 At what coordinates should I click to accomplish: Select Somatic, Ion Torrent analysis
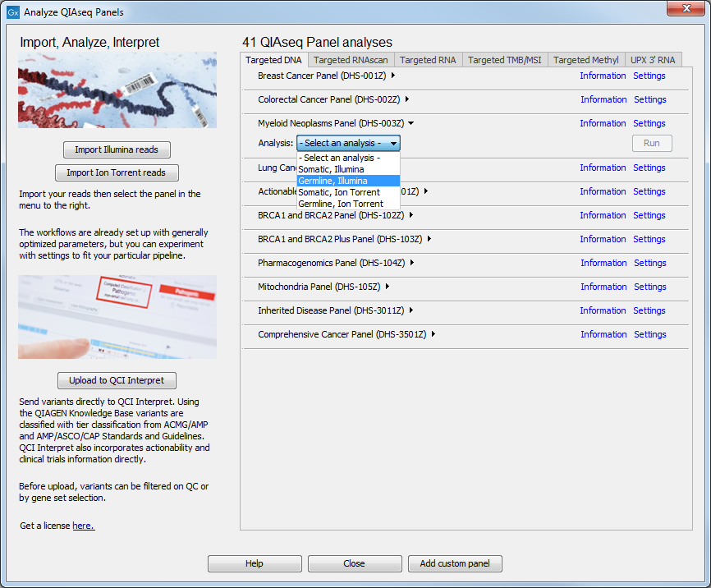click(348, 192)
